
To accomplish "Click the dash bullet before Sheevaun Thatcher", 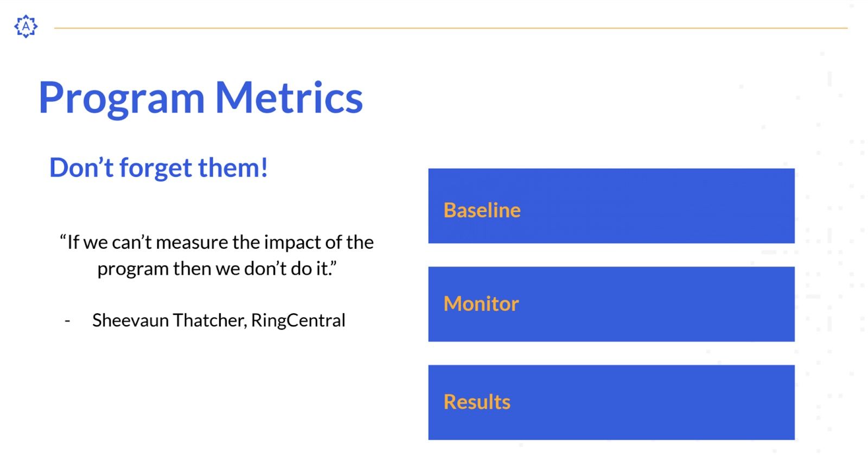I will (x=67, y=320).
